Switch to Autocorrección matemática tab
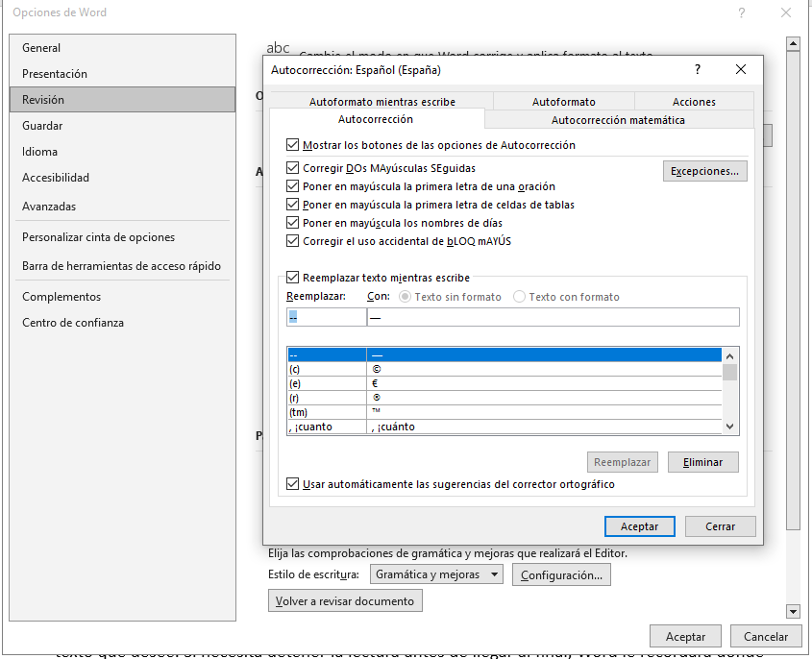812x659 pixels. (x=618, y=119)
